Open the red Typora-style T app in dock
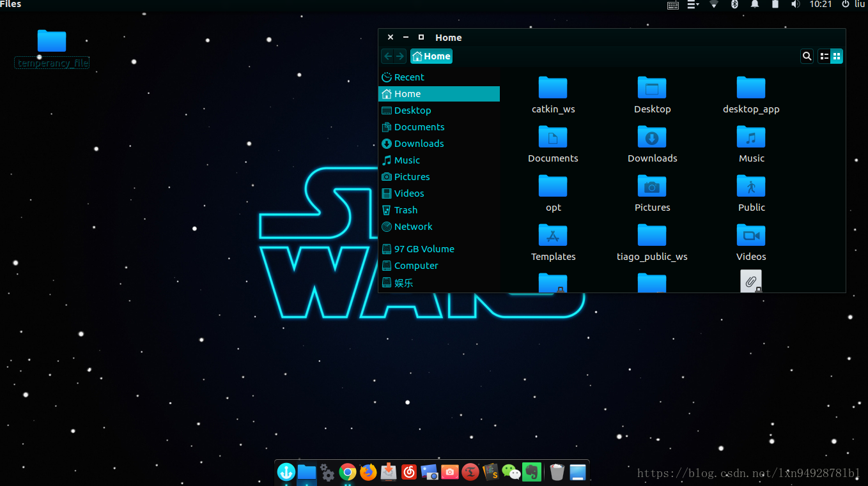 point(470,472)
